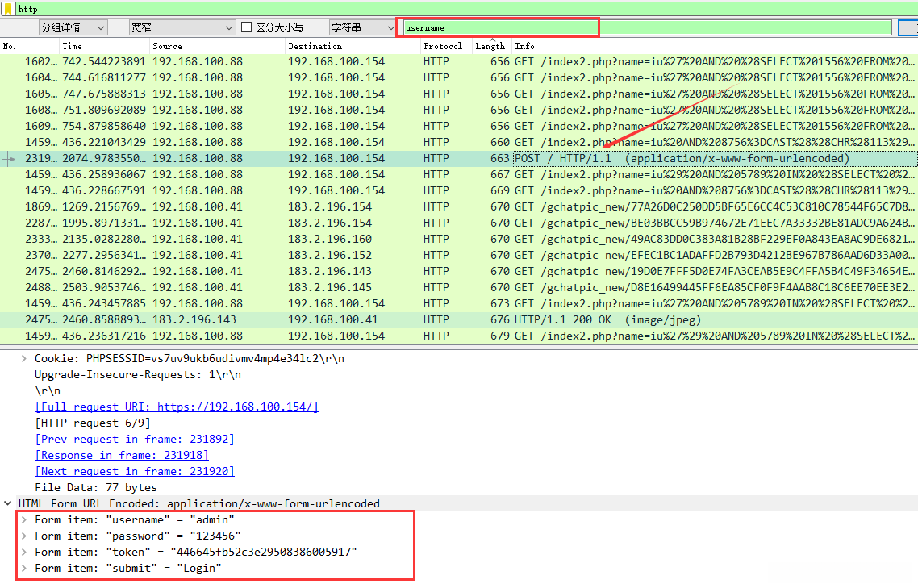
Task: Expand the username = admin form item
Action: pos(24,519)
